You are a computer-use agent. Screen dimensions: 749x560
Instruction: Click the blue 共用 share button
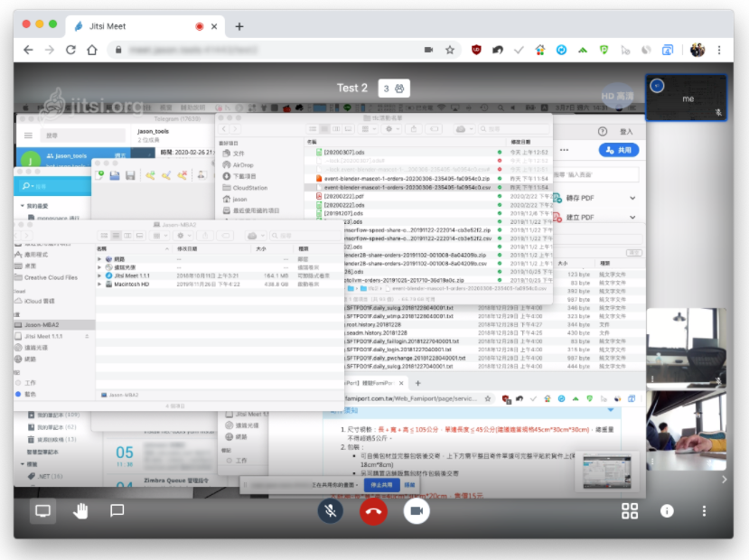619,150
